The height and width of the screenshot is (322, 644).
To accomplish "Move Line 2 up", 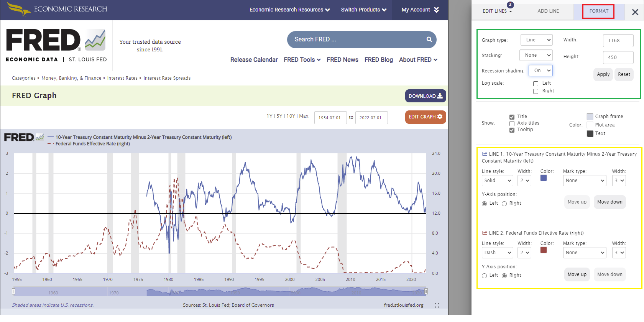I will (577, 274).
